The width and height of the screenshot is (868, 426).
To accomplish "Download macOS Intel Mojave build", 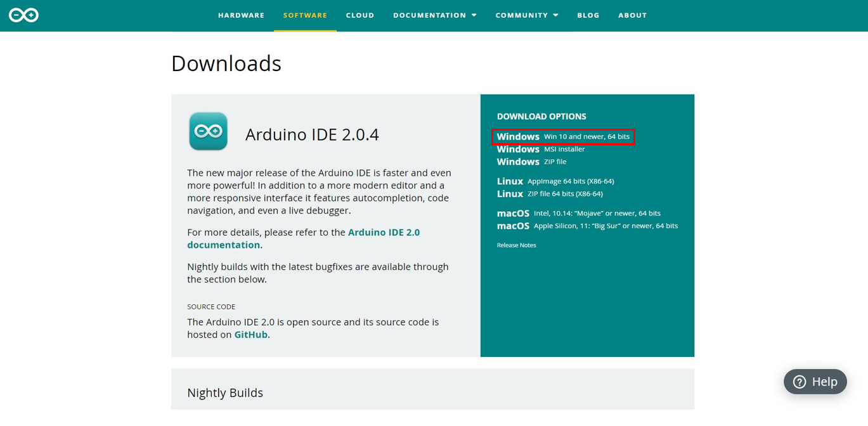I will (x=579, y=213).
